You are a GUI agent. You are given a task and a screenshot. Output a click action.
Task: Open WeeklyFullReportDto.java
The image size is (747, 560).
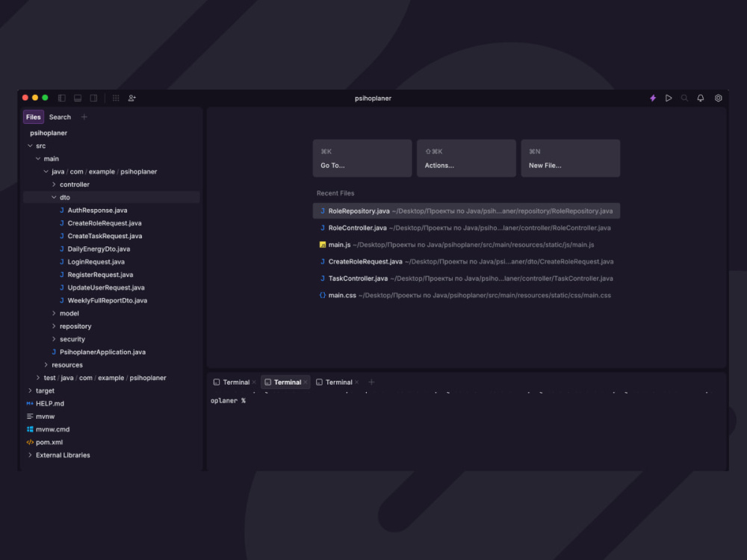tap(107, 300)
